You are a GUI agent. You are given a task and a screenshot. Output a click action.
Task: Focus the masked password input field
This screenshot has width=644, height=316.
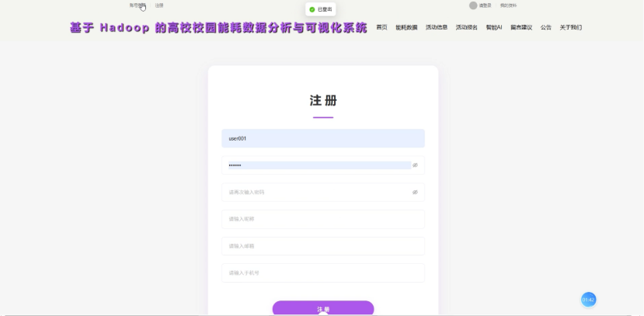point(323,165)
